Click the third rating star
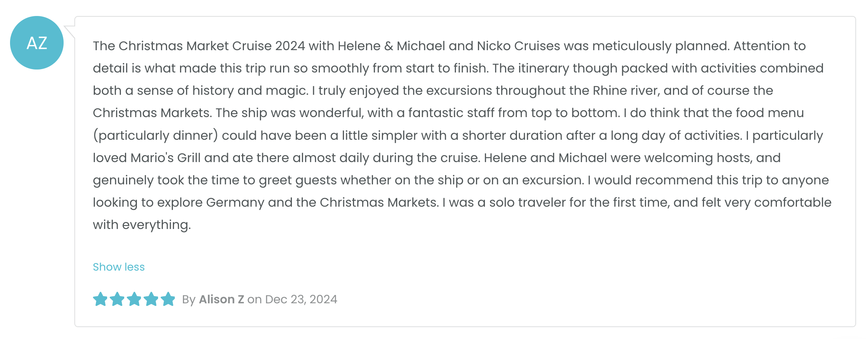The height and width of the screenshot is (339, 868). [x=134, y=299]
